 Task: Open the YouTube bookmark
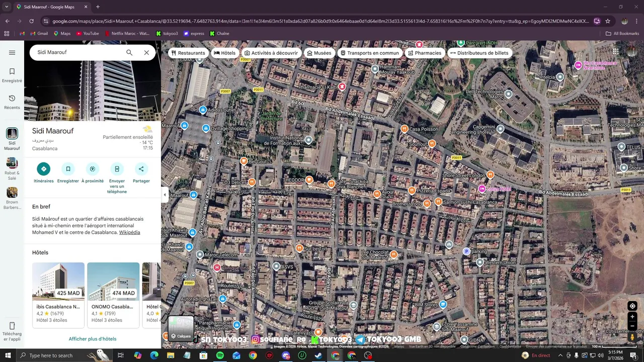tap(88, 34)
